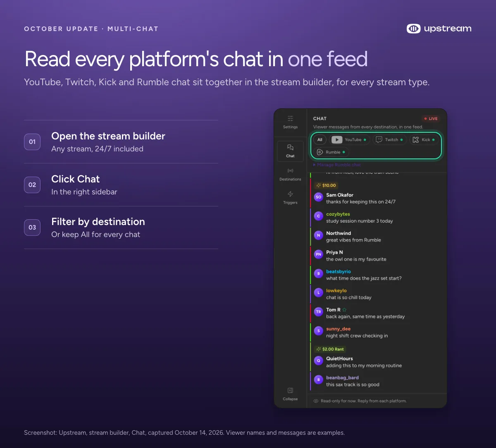Screen dimensions: 496x448
Task: Click Sam Okafor's SO avatar
Action: tap(318, 197)
